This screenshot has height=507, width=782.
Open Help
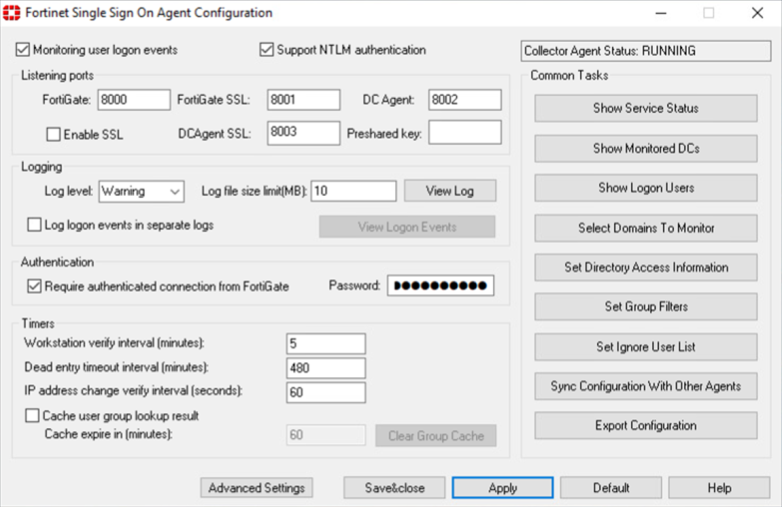click(x=719, y=488)
